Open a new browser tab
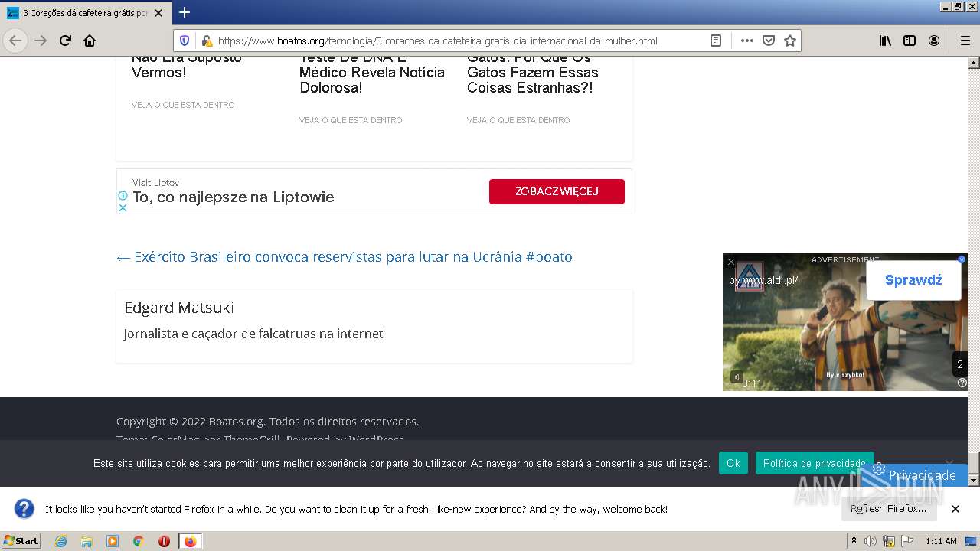980x551 pixels. click(185, 12)
